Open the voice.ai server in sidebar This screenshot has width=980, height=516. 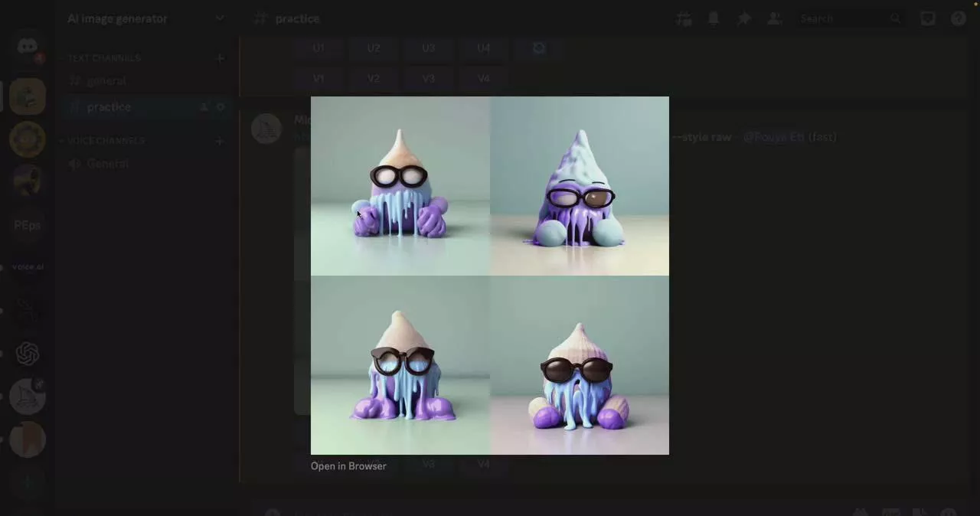(x=28, y=266)
